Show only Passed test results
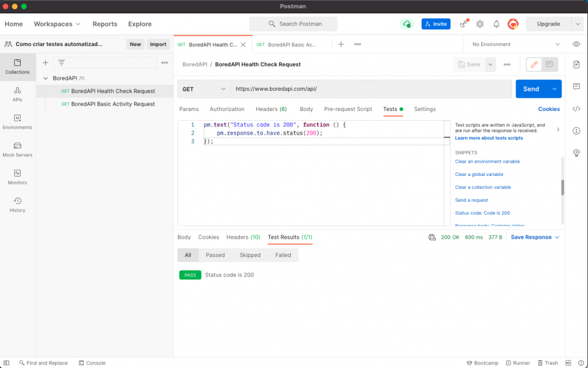The image size is (588, 368). click(x=215, y=255)
